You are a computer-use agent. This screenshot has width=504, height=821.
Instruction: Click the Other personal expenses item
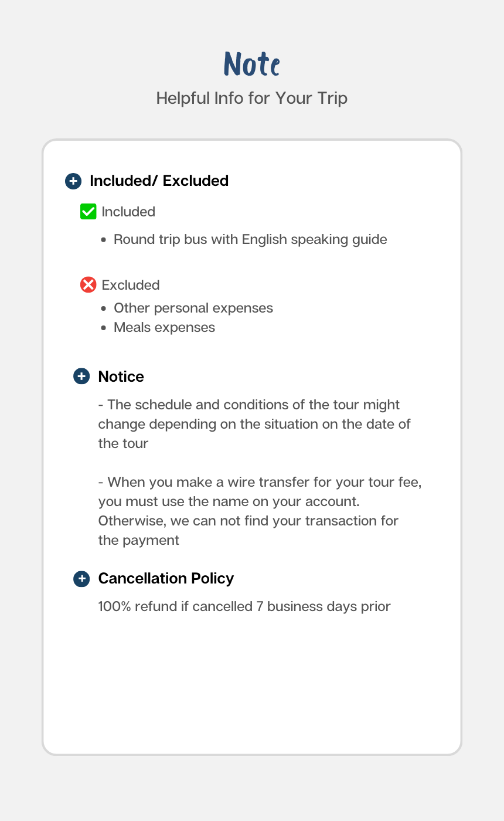(193, 308)
